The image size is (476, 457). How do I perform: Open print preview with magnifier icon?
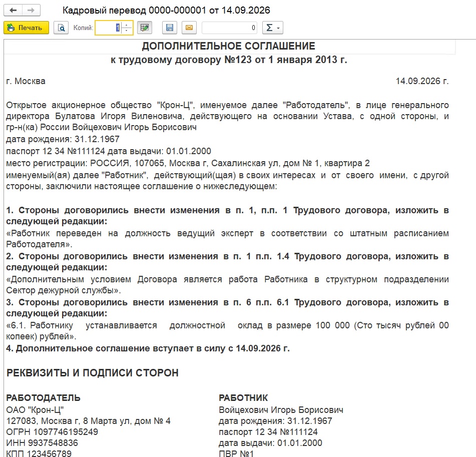(61, 28)
